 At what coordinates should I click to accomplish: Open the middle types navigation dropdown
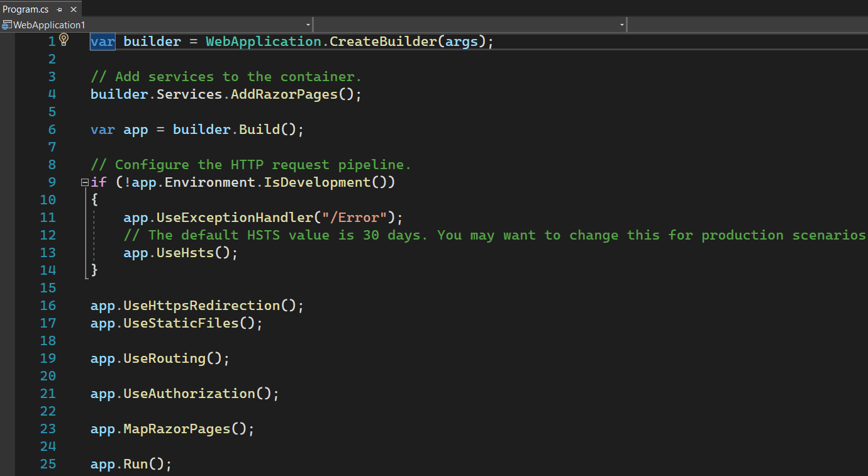coord(470,25)
